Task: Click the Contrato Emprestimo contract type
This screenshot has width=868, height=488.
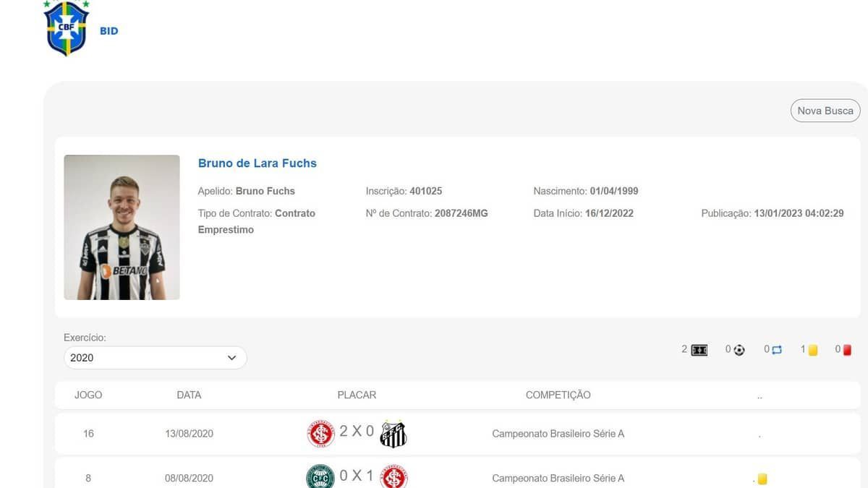Action: pyautogui.click(x=257, y=221)
